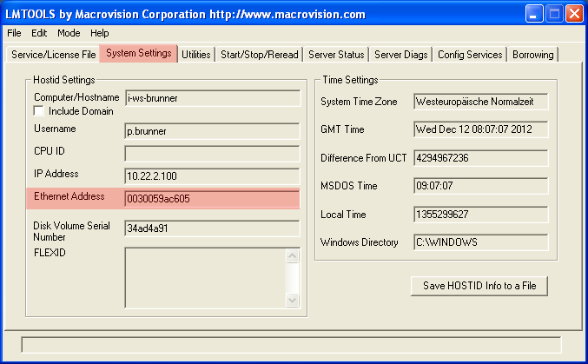Image resolution: width=588 pixels, height=364 pixels.
Task: Select the System Settings tab
Action: click(x=138, y=53)
